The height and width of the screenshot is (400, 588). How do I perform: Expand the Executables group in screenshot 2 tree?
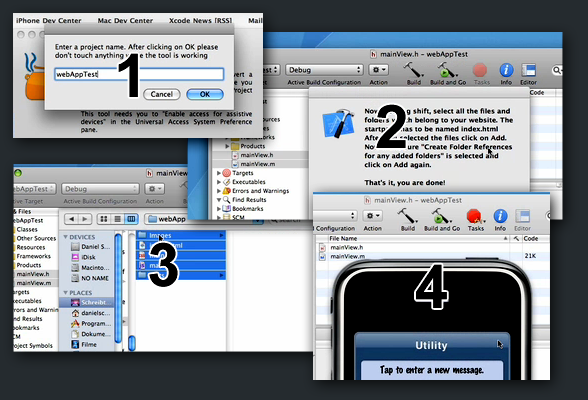(219, 182)
